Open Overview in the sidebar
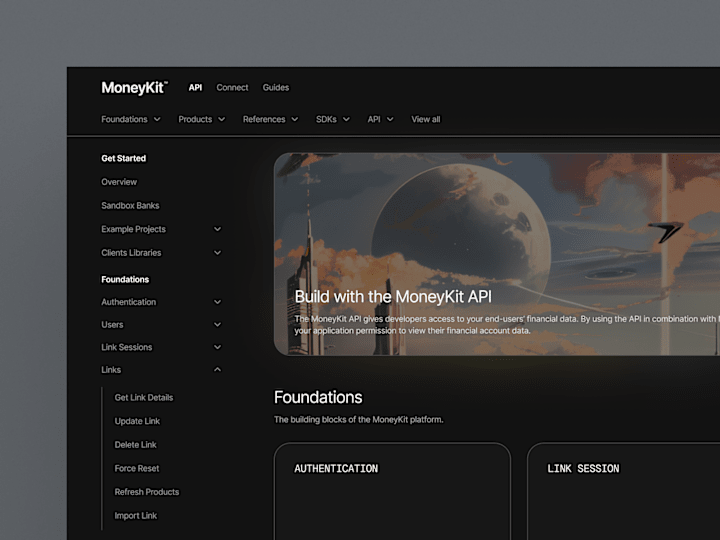 point(119,182)
